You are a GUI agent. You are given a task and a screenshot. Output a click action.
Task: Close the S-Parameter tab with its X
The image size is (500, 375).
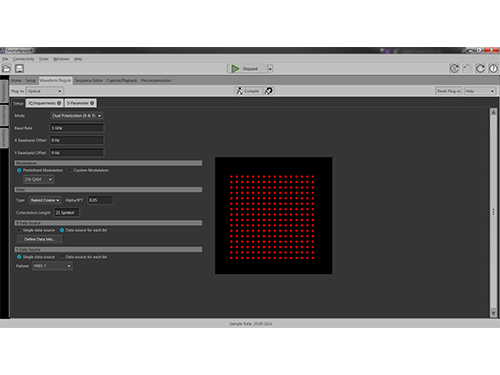coord(92,103)
